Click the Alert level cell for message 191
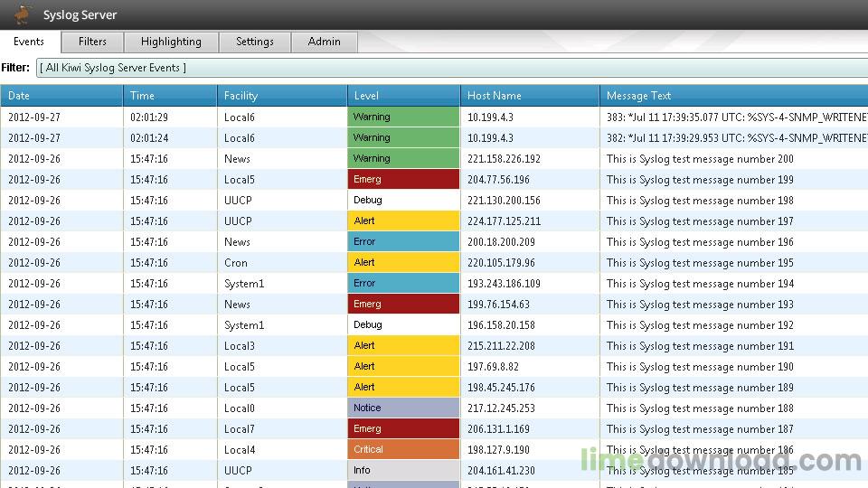 (x=403, y=346)
